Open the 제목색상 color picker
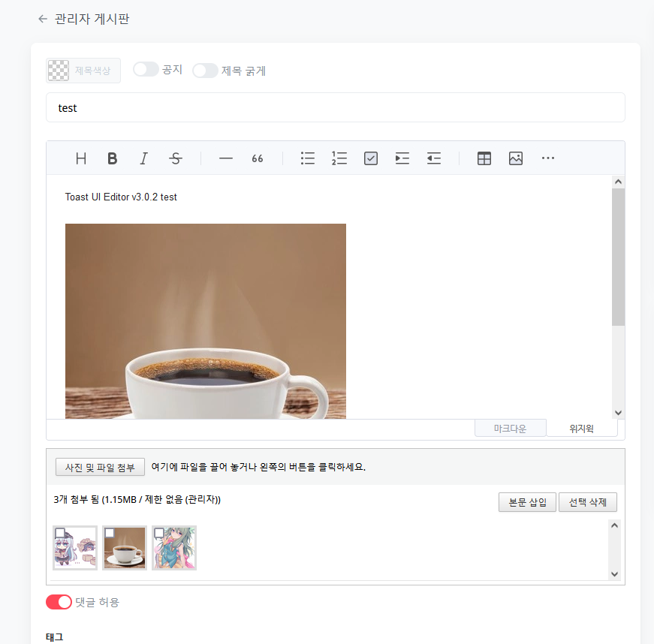654x644 pixels. 83,71
